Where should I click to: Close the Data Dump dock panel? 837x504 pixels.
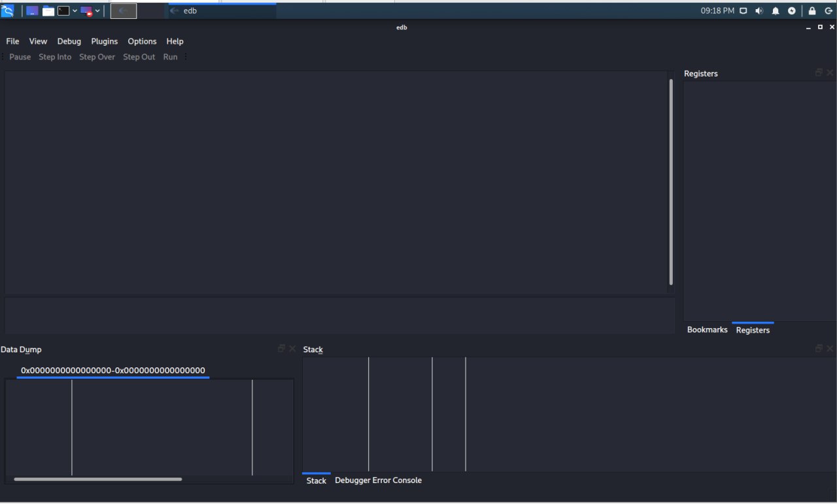(x=292, y=349)
